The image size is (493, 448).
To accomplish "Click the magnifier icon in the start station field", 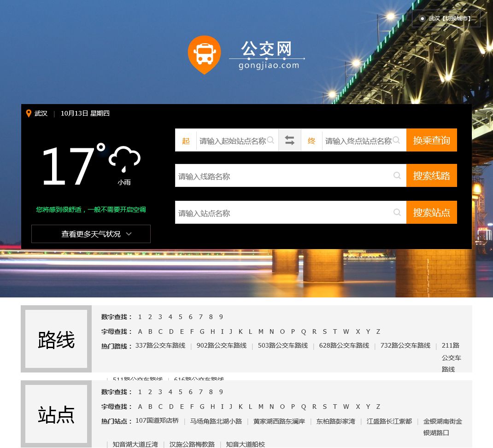I will [x=270, y=140].
